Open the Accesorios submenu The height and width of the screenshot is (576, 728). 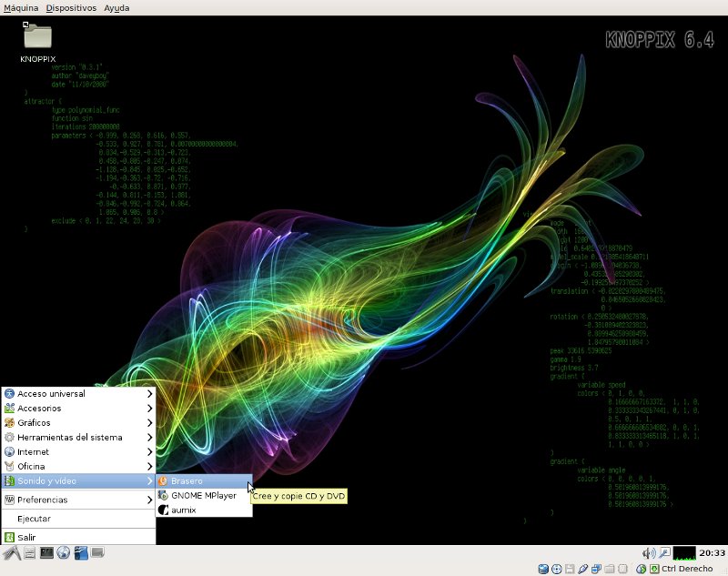78,408
